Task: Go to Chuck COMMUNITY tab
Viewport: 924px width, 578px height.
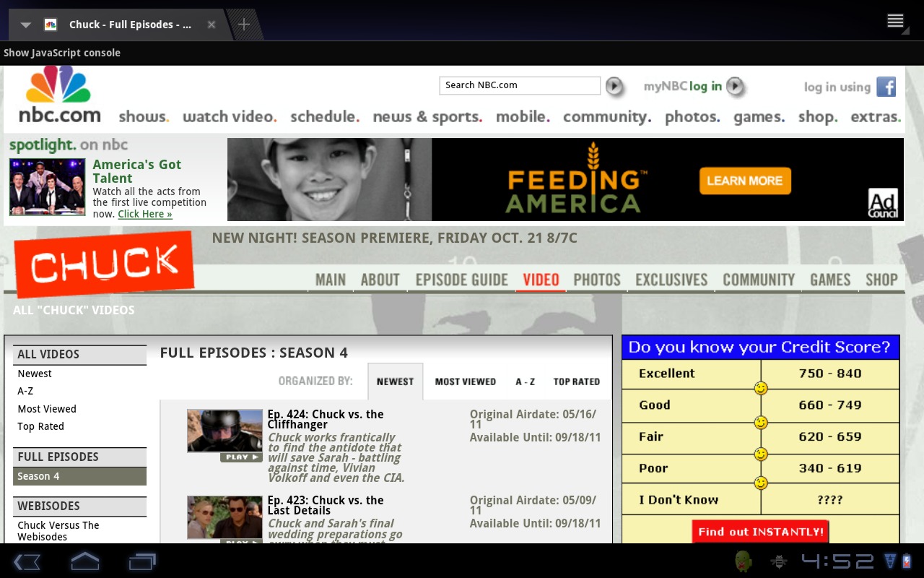Action: 759,280
